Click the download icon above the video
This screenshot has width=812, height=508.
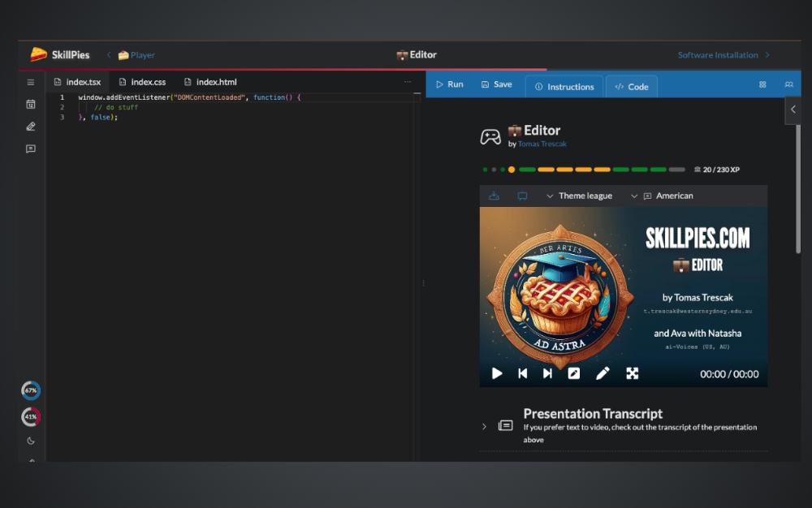495,196
